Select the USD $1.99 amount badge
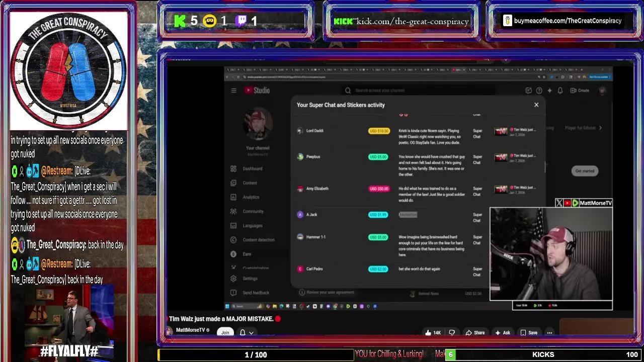Image resolution: width=644 pixels, height=362 pixels. [x=378, y=215]
